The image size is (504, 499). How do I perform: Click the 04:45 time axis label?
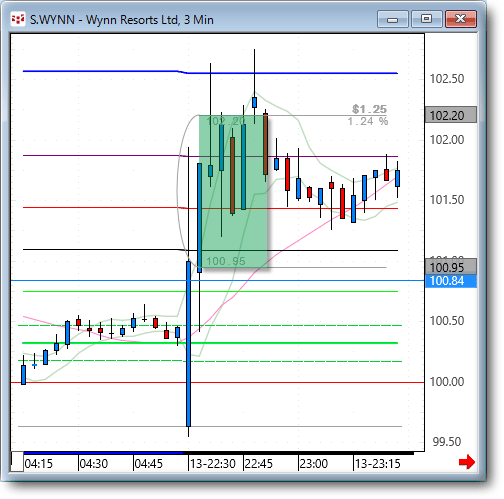(149, 464)
